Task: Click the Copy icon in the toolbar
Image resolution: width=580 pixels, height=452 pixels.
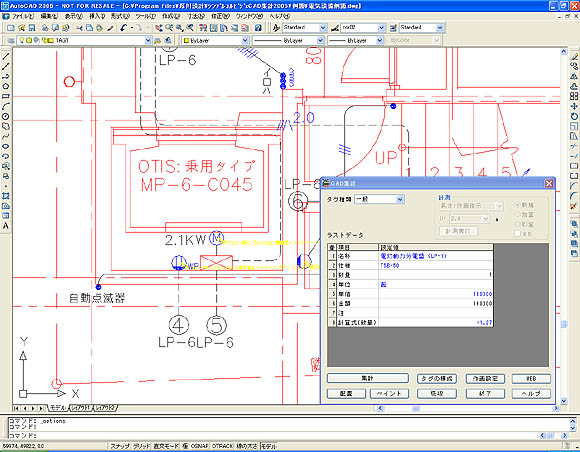Action: [90, 28]
